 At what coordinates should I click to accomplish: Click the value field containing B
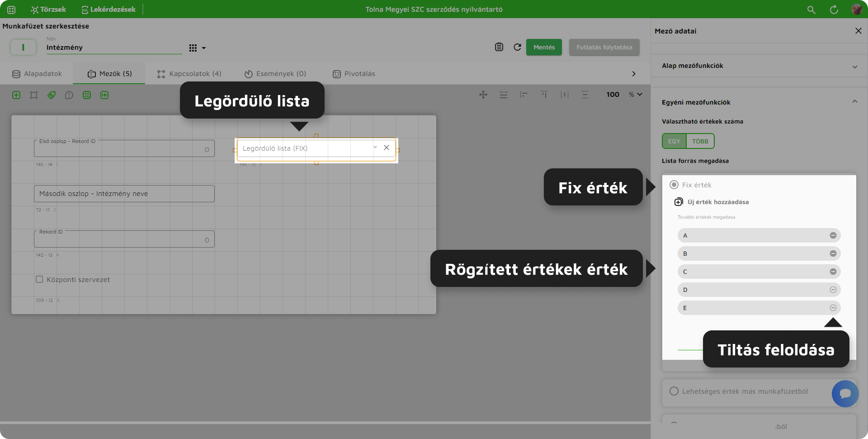coord(759,253)
